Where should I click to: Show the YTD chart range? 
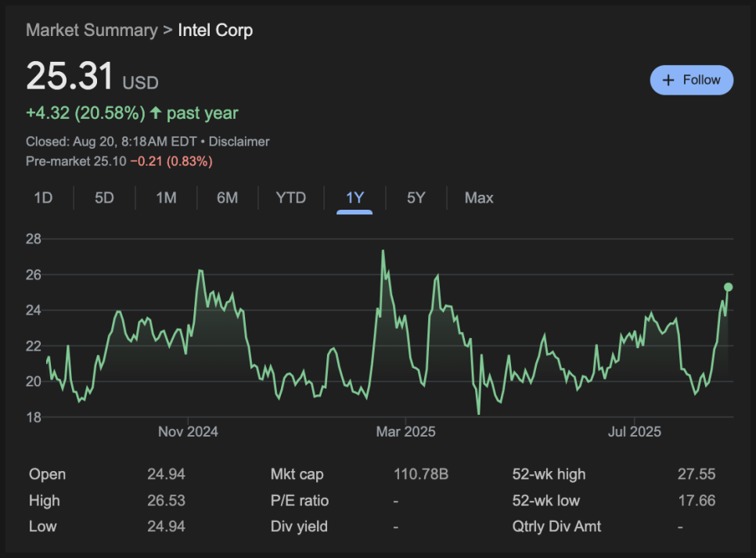pyautogui.click(x=290, y=198)
